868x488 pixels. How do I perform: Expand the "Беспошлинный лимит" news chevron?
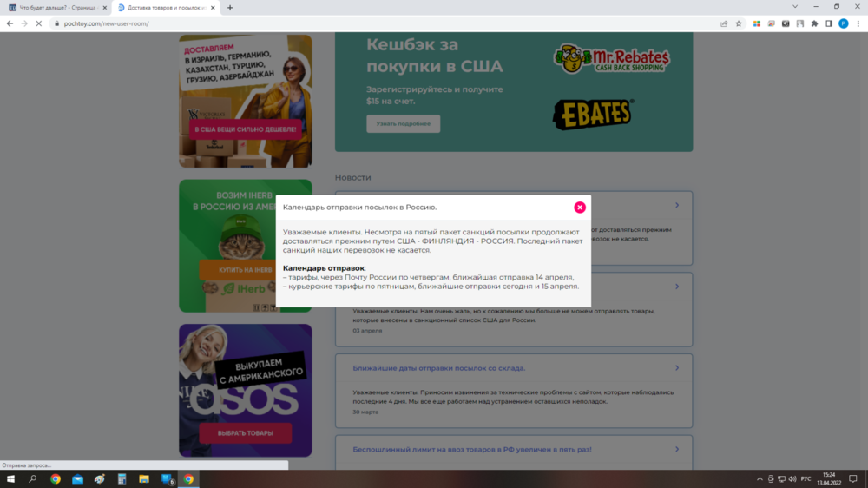click(x=676, y=449)
